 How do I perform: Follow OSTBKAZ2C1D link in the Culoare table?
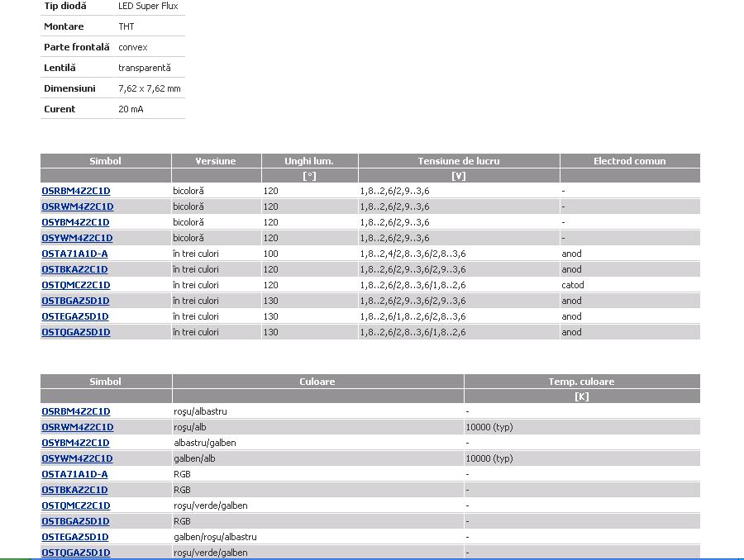click(x=74, y=490)
